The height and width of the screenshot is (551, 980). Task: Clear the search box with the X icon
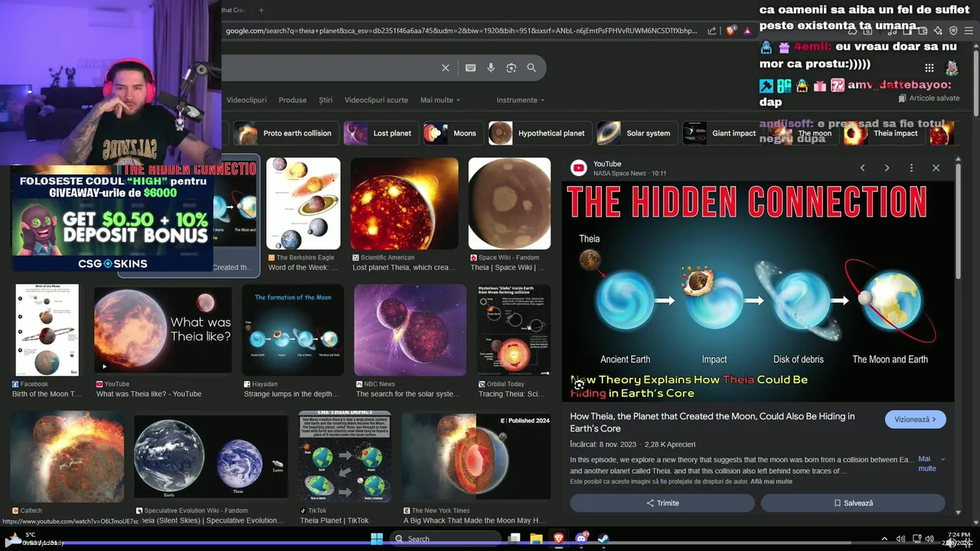pos(446,68)
